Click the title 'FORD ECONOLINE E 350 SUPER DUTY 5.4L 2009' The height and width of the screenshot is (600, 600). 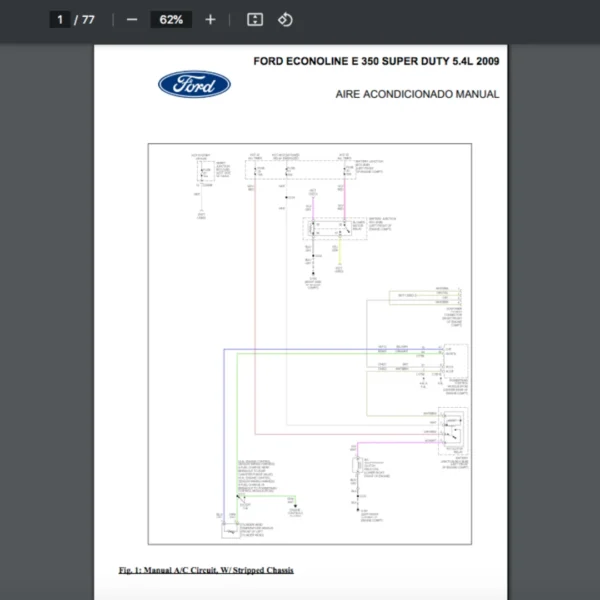pos(376,61)
